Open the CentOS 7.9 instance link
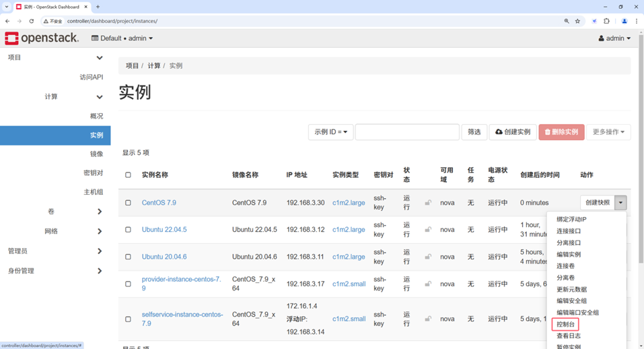644x349 pixels. tap(159, 203)
